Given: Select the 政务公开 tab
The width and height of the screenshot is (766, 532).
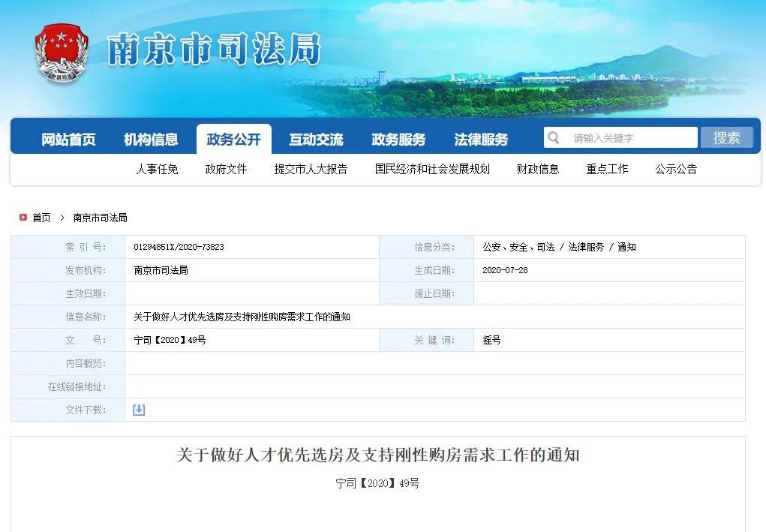Looking at the screenshot, I should coord(233,140).
